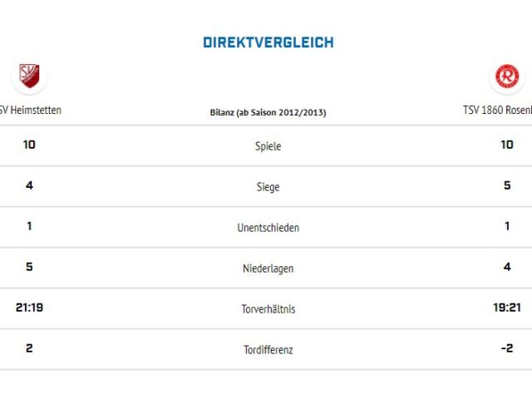Select the Siege row label
532x399 pixels.
[268, 187]
